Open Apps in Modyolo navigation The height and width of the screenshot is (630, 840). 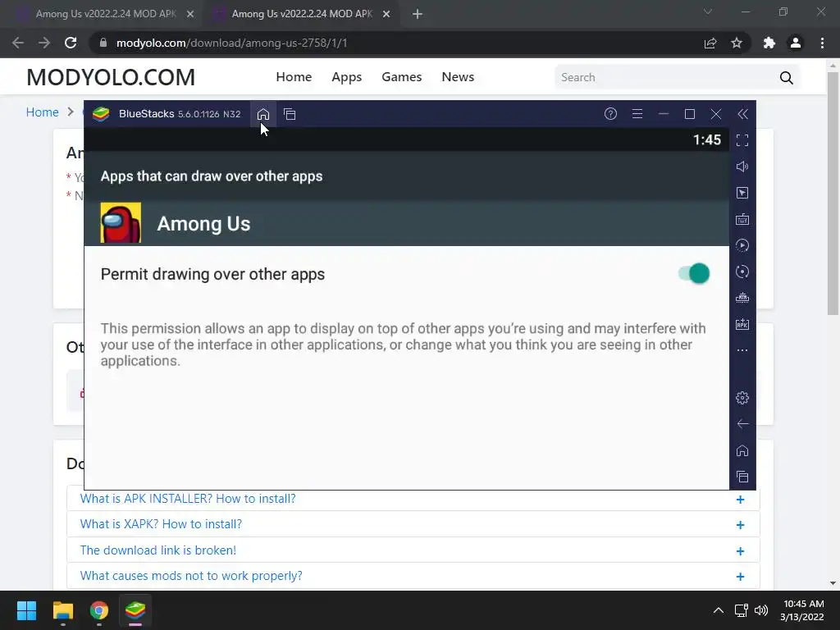click(347, 77)
